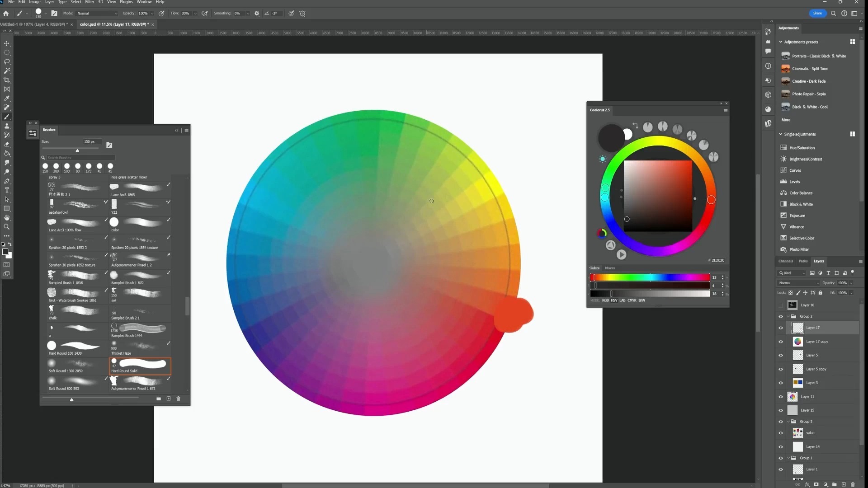Viewport: 868px width, 488px height.
Task: Select the Hand tool
Action: tap(7, 218)
